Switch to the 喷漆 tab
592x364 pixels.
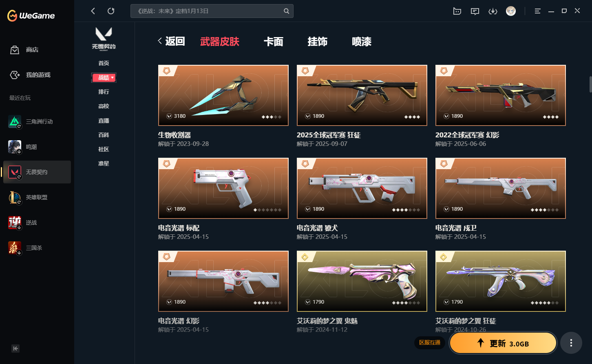(362, 42)
